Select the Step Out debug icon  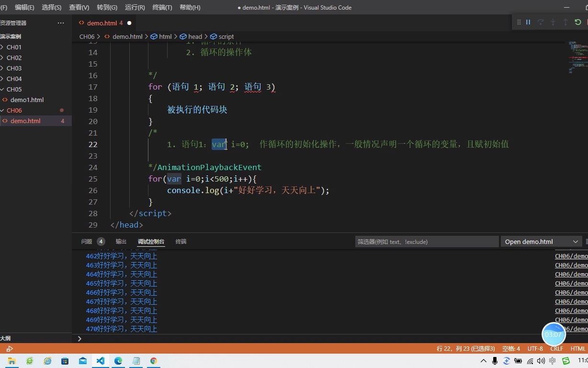(x=565, y=22)
